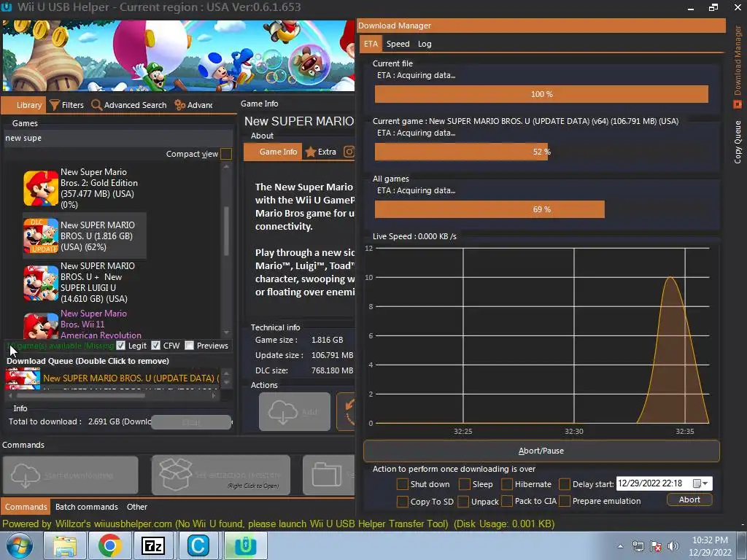The height and width of the screenshot is (560, 747).
Task: Click the volume speaker tray icon
Action: point(673,546)
